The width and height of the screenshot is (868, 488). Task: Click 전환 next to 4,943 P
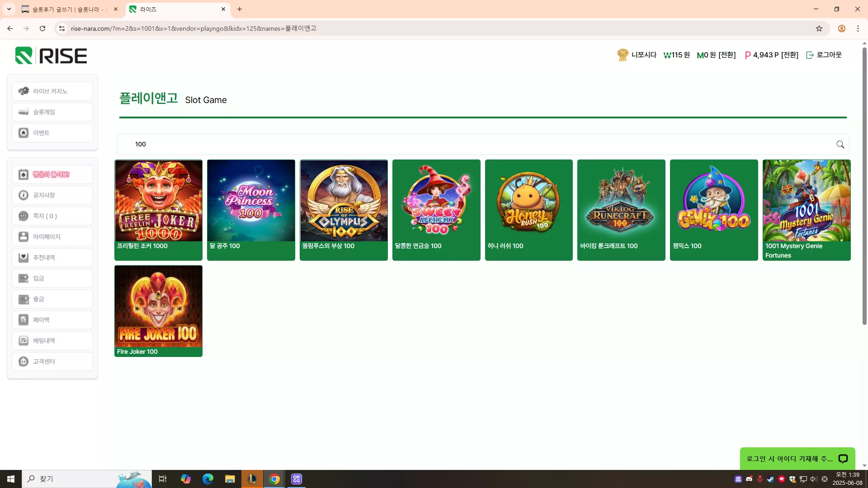[x=789, y=55]
